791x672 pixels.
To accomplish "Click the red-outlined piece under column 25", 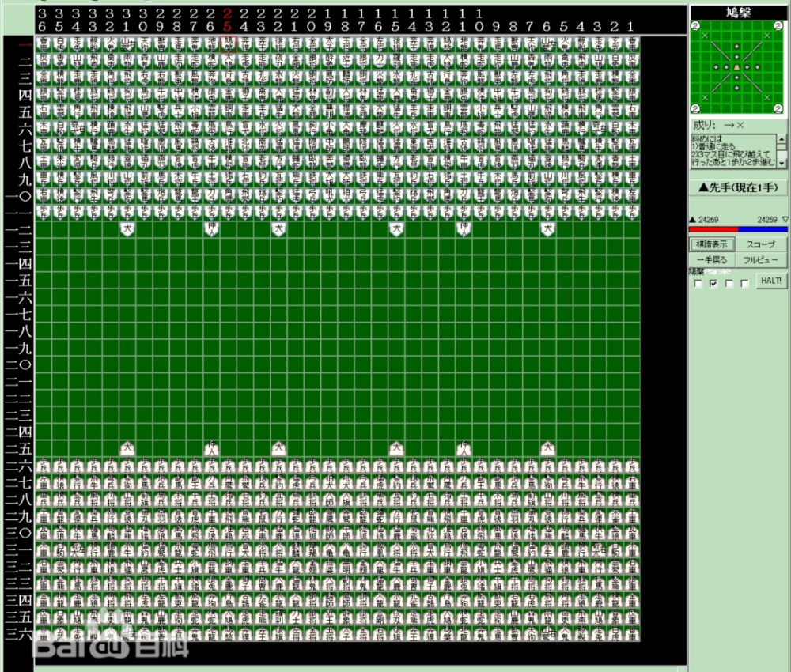I will coord(228,43).
